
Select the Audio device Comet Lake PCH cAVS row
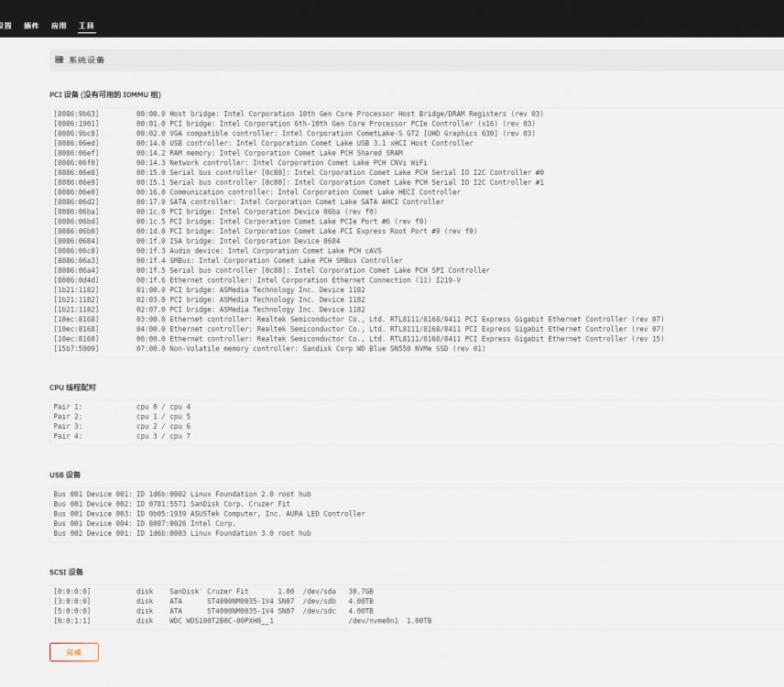coord(217,250)
